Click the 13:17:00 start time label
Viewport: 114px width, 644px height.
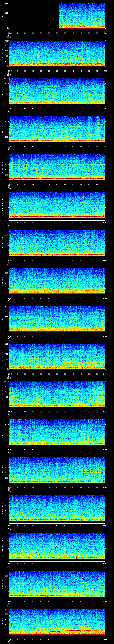(9, 525)
